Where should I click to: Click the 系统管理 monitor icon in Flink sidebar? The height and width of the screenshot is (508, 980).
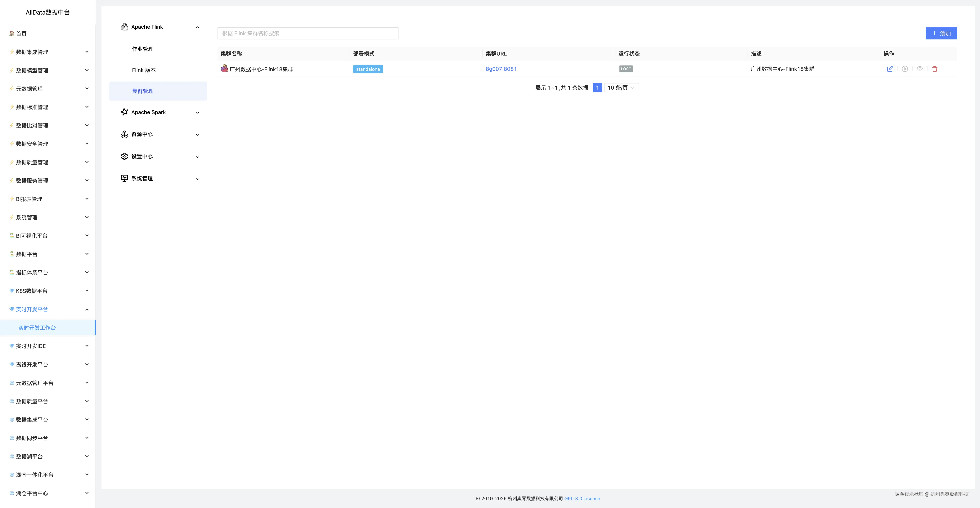(124, 178)
